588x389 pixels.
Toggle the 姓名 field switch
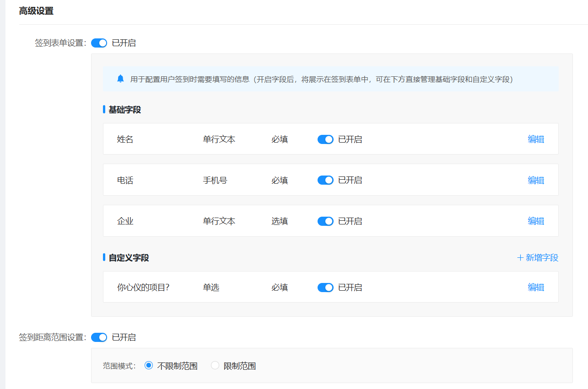tap(325, 139)
